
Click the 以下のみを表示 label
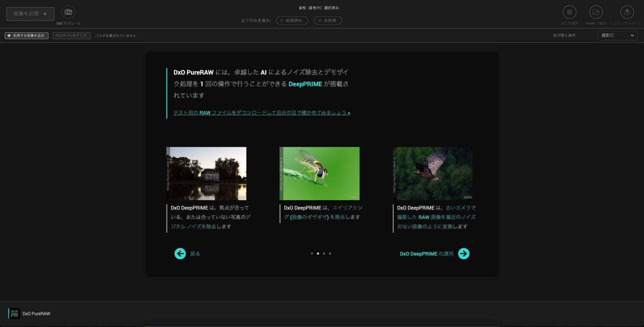tap(256, 20)
